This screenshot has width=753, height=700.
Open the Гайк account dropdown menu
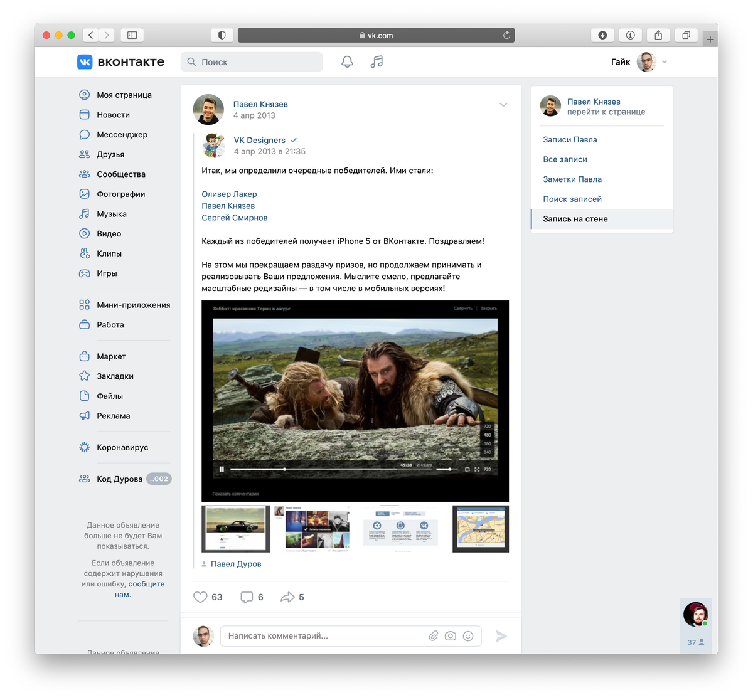click(639, 62)
